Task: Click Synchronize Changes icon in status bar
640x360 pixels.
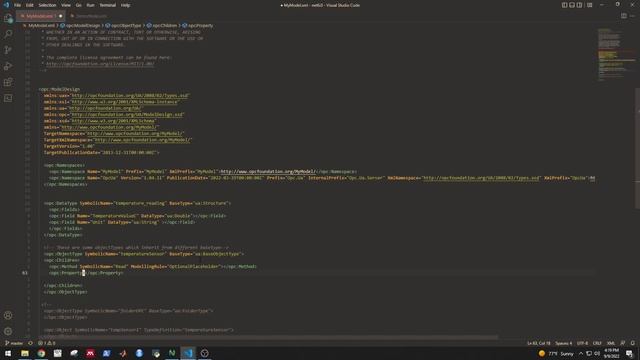Action: click(30, 343)
